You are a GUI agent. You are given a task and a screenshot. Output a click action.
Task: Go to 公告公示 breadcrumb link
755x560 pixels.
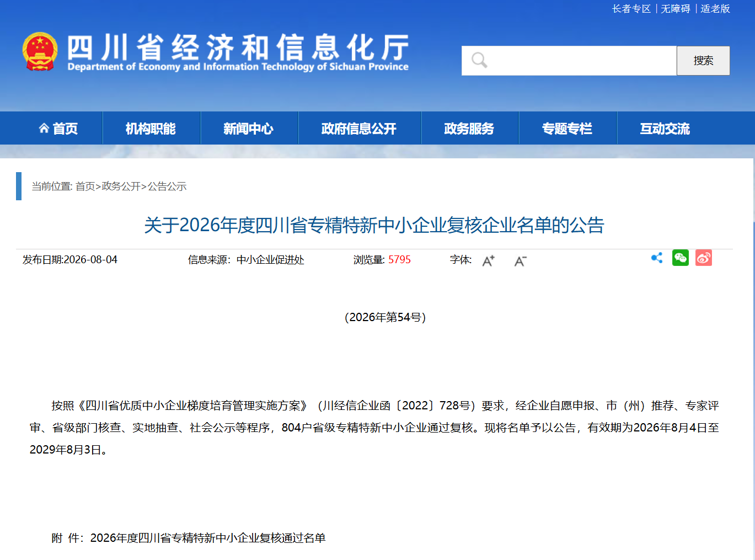click(167, 186)
